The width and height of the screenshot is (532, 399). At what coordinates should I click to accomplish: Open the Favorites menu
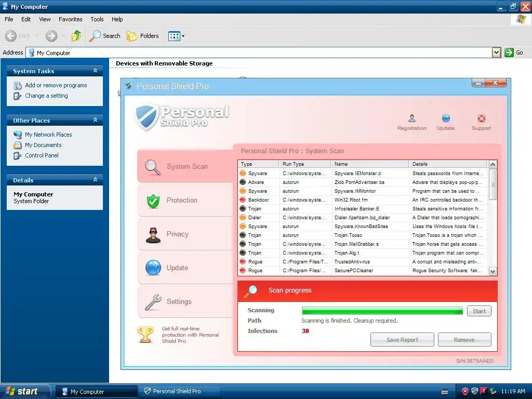[x=70, y=19]
